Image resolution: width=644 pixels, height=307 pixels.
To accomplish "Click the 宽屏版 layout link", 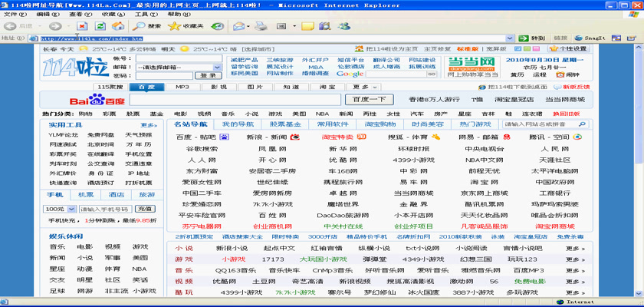I will click(496, 48).
